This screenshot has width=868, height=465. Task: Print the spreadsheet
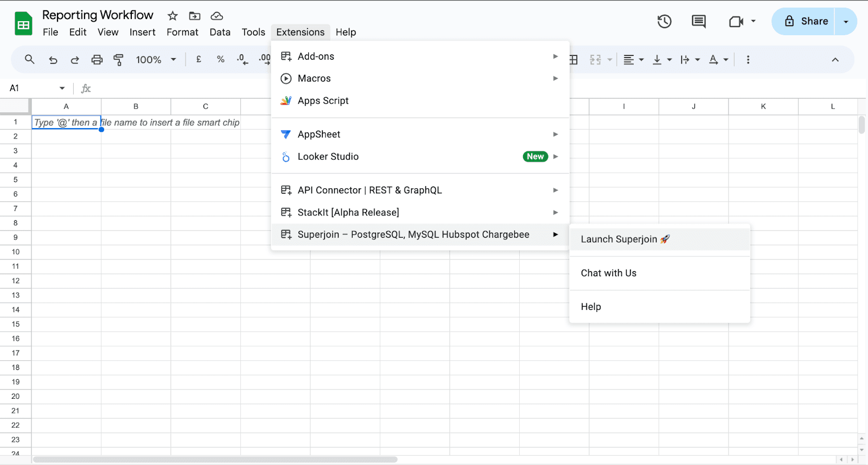tap(97, 60)
